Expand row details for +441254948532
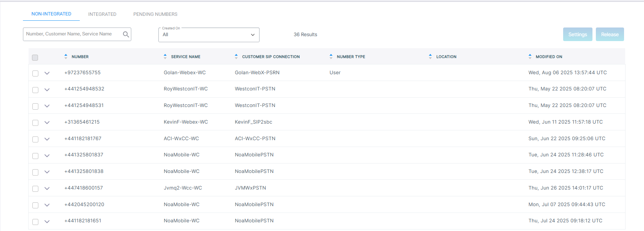This screenshot has width=644, height=231. 47,90
